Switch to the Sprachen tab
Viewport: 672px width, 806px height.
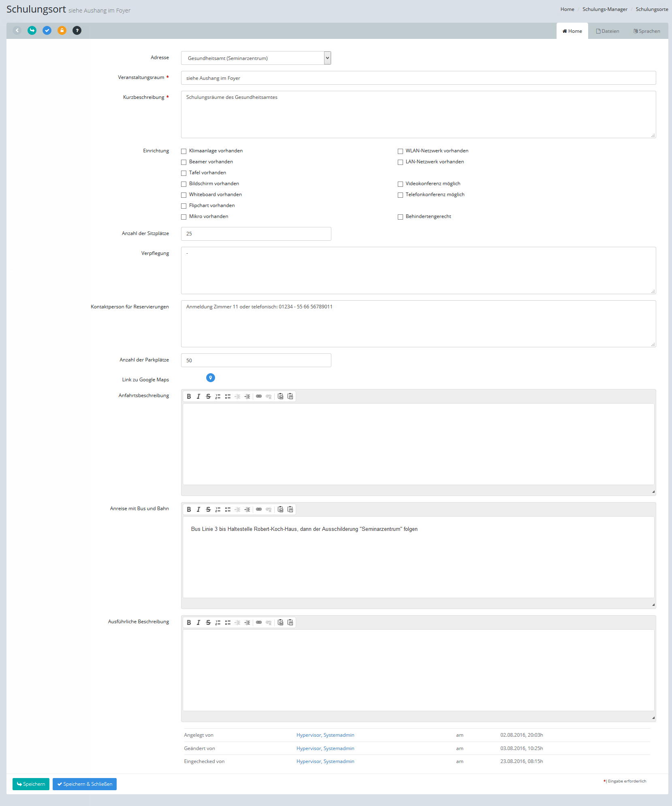(646, 31)
